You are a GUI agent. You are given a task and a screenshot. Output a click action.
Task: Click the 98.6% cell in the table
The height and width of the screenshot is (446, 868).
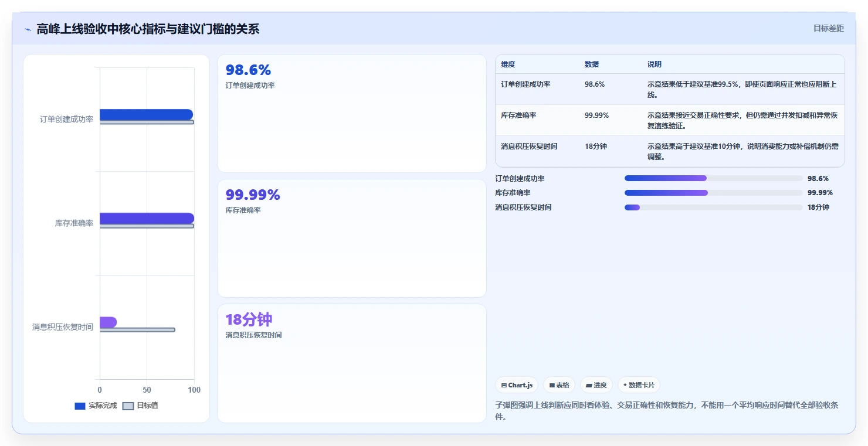595,84
